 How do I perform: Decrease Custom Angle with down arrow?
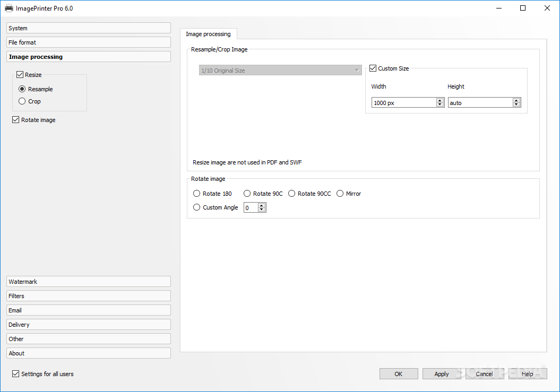(262, 210)
